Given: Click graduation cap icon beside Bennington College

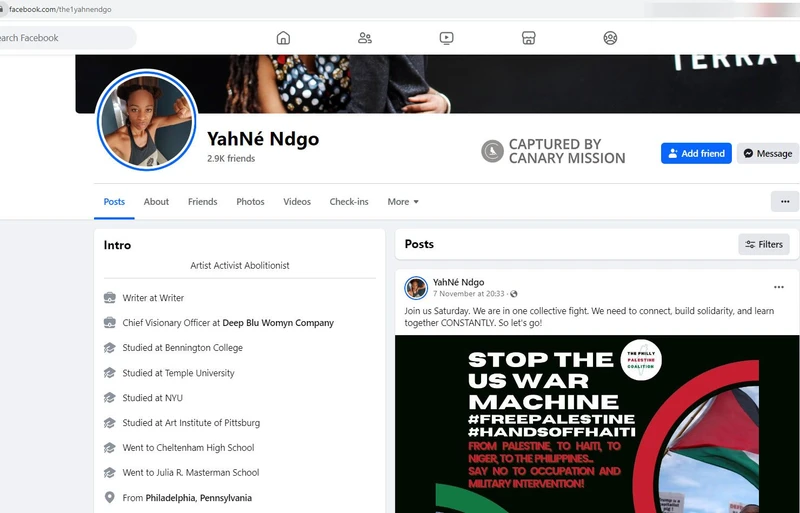Looking at the screenshot, I should coord(110,348).
